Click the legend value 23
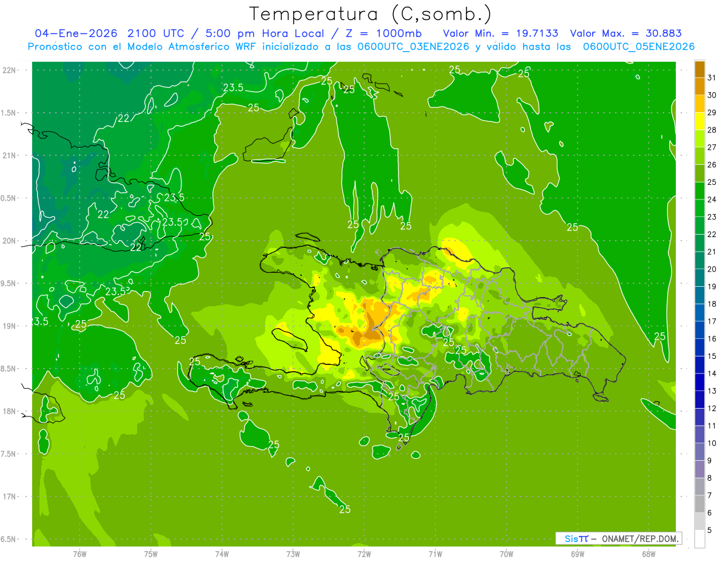The image size is (728, 562). point(712,217)
